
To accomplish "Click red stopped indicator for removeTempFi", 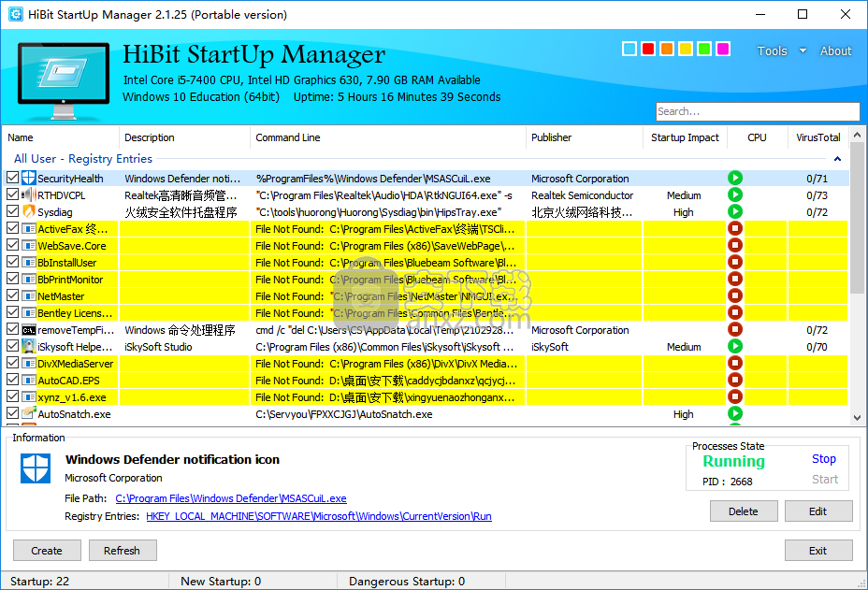I will pyautogui.click(x=735, y=329).
